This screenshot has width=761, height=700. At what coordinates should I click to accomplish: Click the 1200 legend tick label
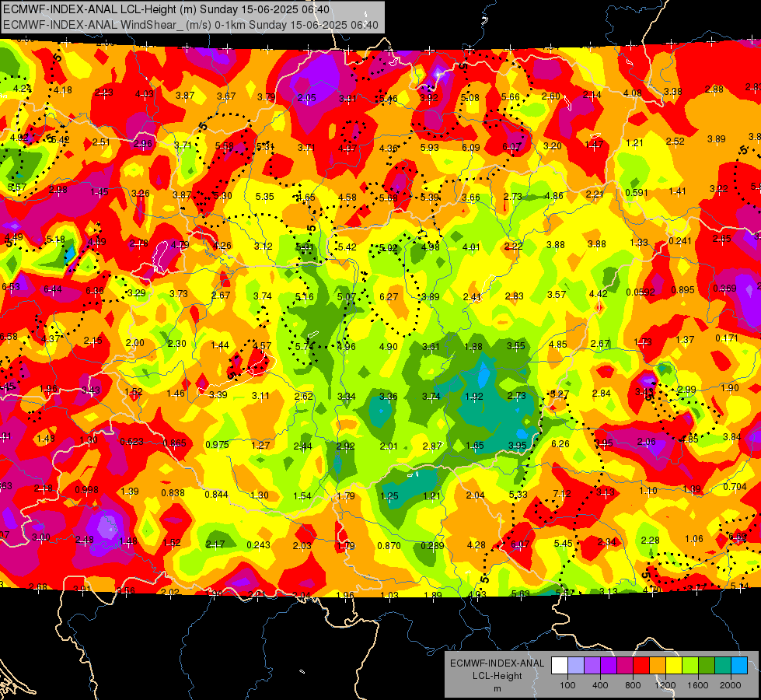tap(665, 685)
